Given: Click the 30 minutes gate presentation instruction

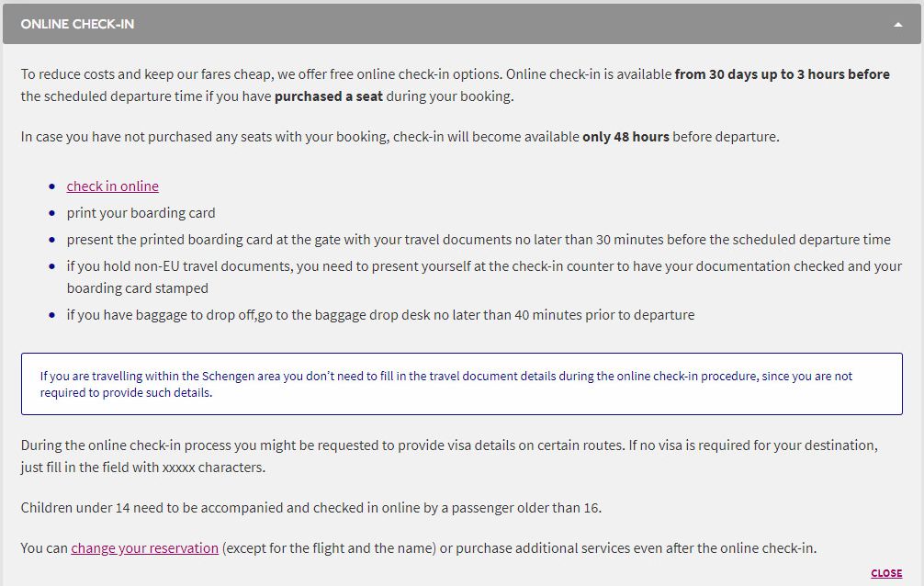Looking at the screenshot, I should pyautogui.click(x=478, y=240).
